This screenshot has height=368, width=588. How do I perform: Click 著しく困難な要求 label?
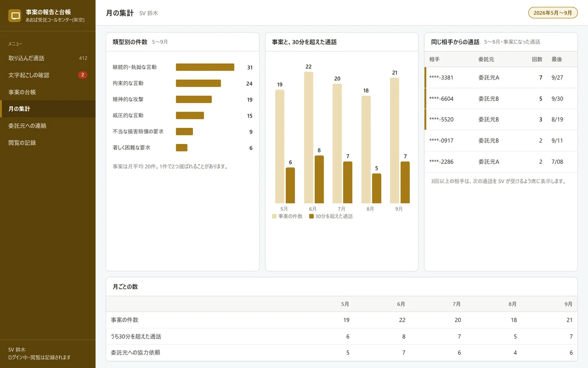click(x=131, y=148)
